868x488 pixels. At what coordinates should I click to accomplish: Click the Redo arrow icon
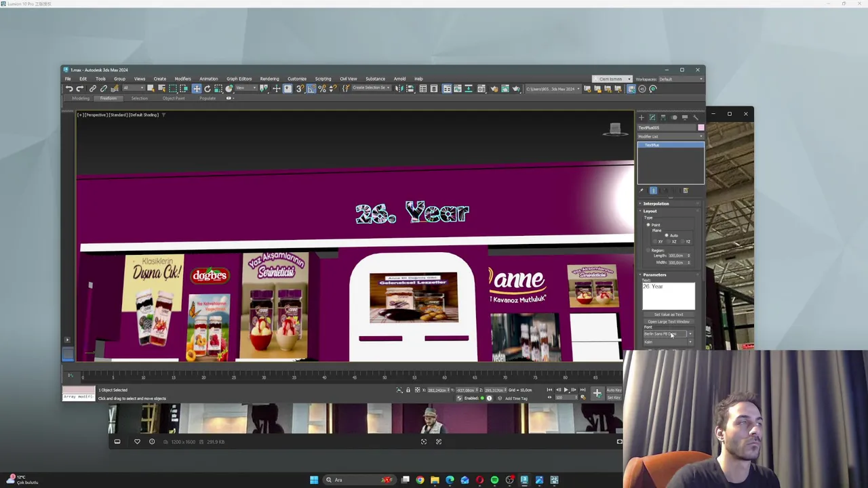(79, 89)
